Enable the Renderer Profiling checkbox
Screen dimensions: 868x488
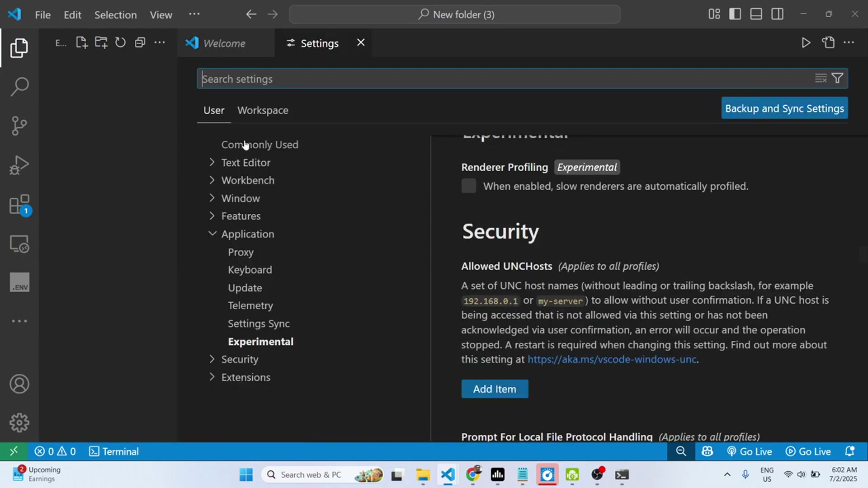tap(469, 186)
